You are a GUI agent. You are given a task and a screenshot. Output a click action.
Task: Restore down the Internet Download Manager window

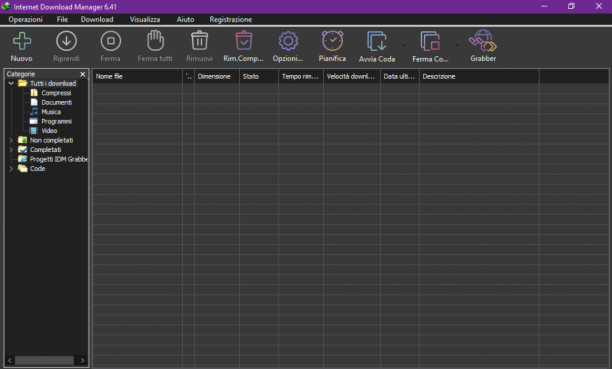571,6
